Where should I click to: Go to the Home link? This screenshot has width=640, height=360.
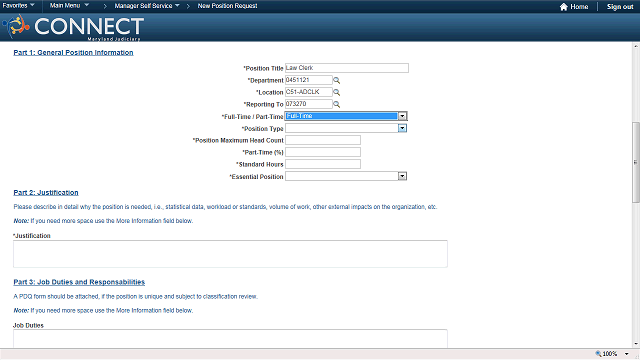point(579,7)
